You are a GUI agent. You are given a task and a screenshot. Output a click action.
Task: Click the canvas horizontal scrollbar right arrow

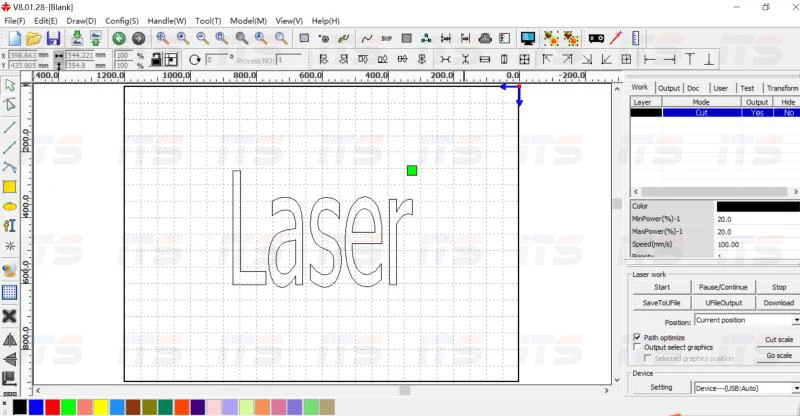tap(606, 390)
